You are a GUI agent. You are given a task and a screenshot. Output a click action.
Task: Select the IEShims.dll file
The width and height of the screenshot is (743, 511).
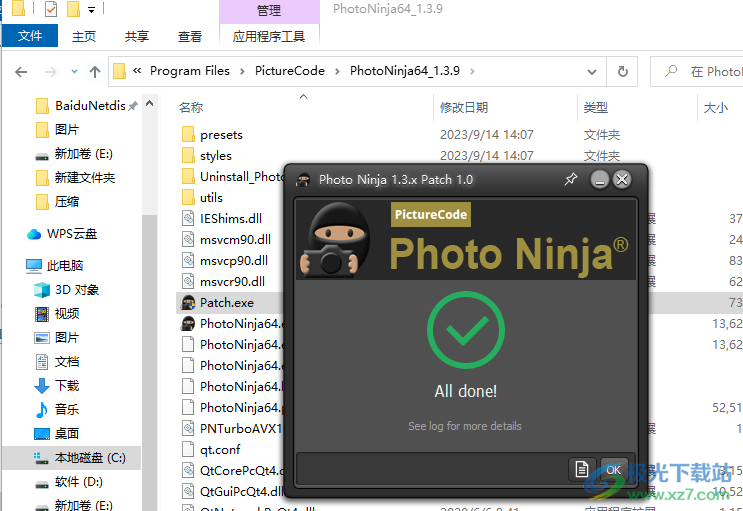[230, 219]
